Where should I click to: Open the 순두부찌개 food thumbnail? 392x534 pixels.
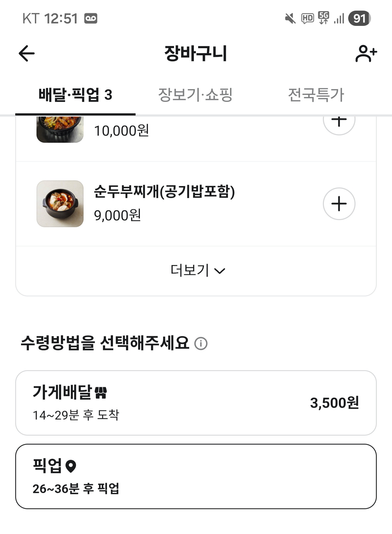point(60,204)
